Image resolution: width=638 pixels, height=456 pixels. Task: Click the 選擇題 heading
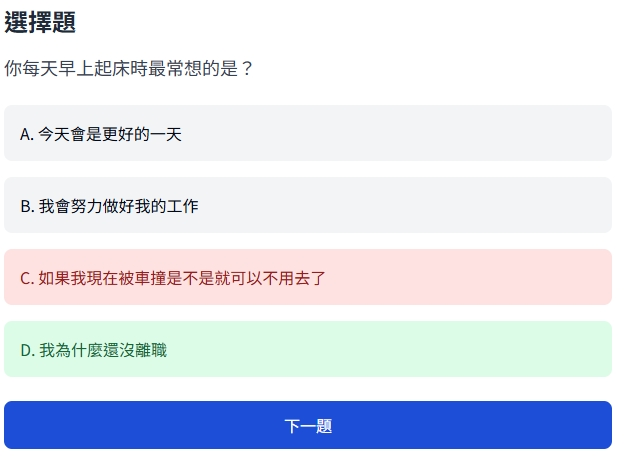40,23
